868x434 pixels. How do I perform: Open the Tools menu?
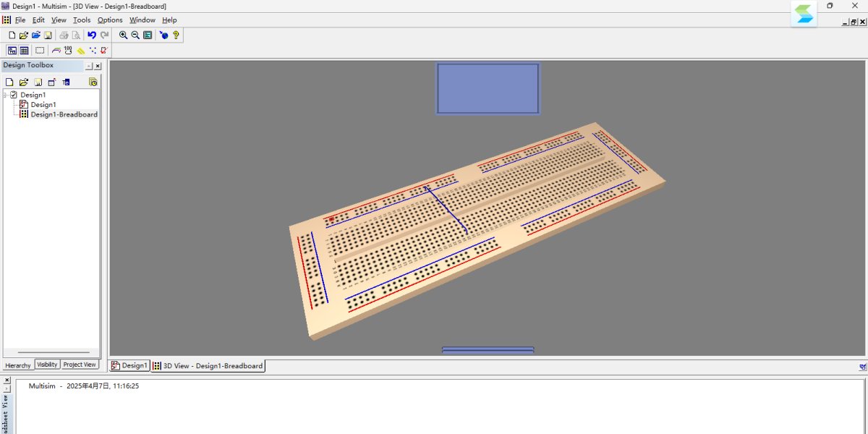(82, 20)
